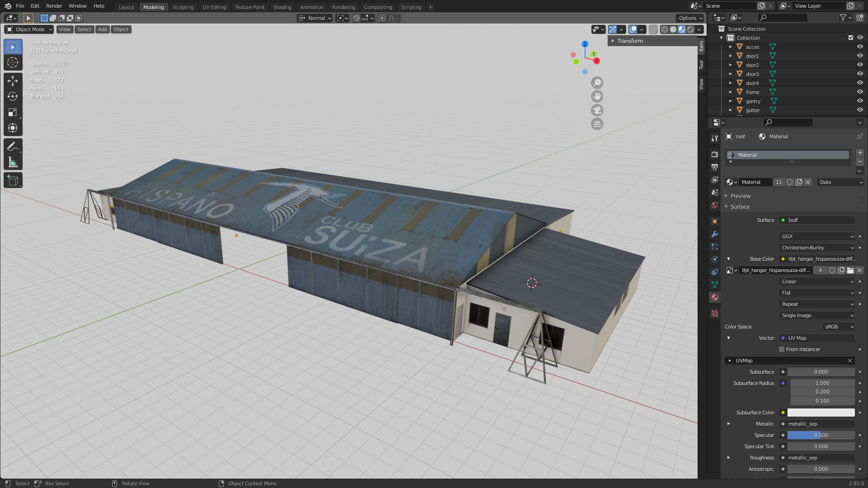Open the Modifier properties wrench tab

point(715,234)
